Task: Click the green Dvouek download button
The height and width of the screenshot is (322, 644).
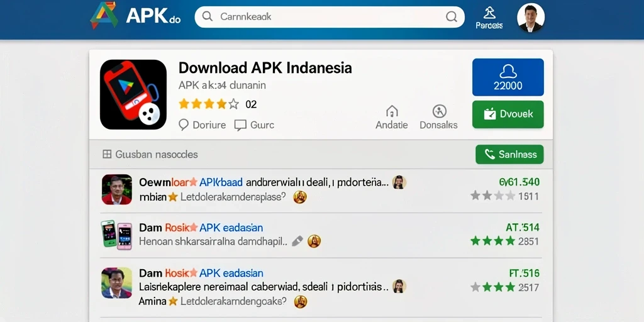Action: click(x=508, y=114)
